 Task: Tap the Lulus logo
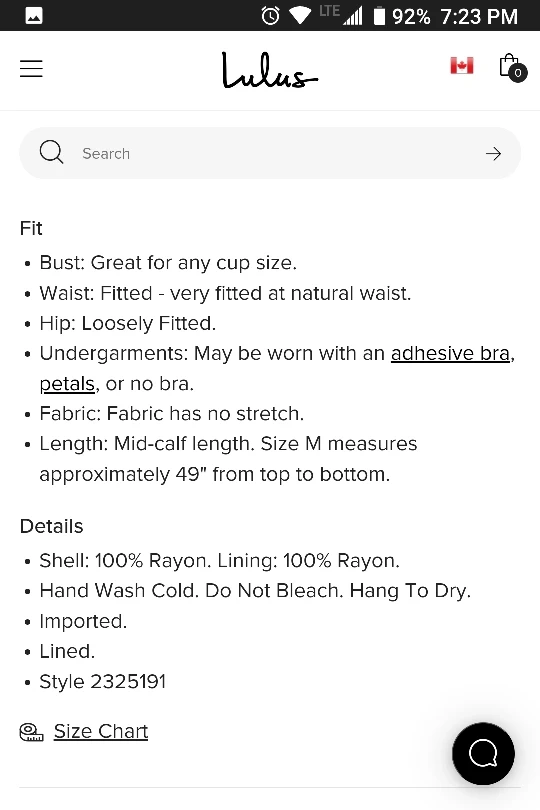pos(270,70)
